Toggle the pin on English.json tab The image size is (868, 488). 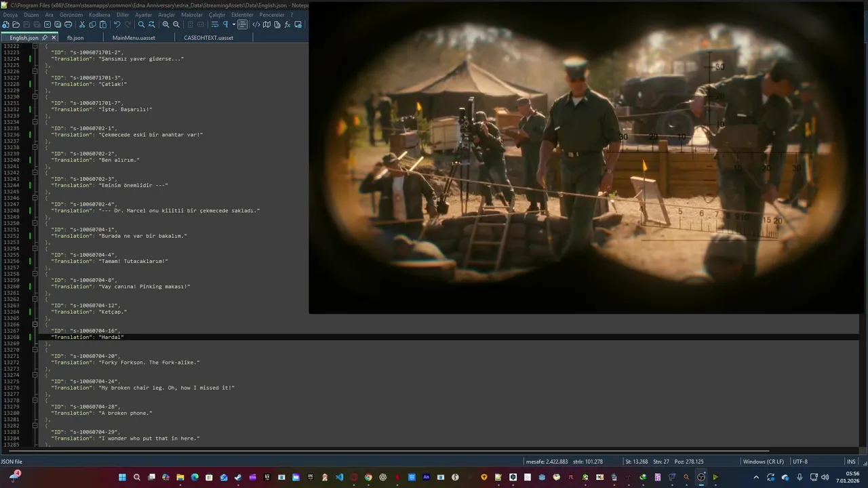45,38
